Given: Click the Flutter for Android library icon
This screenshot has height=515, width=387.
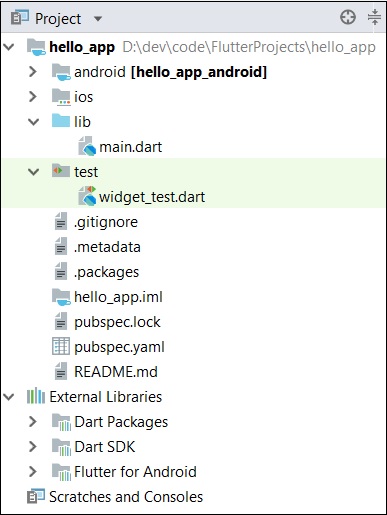Looking at the screenshot, I should click(62, 472).
